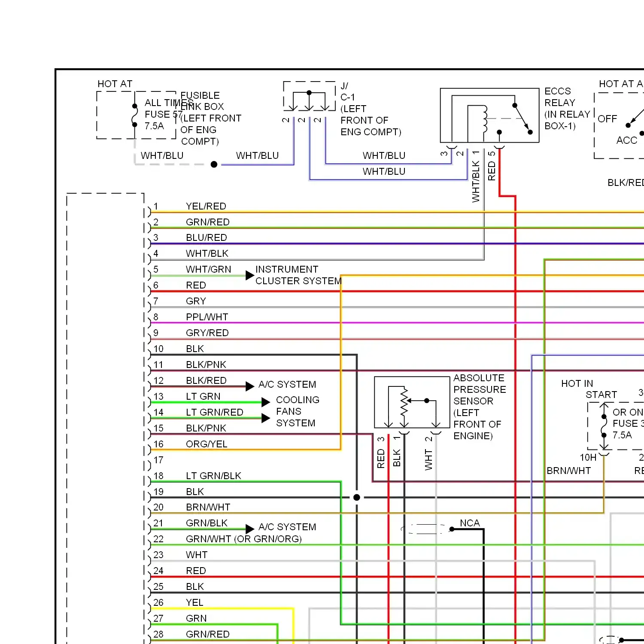644x644 pixels.
Task: Select pin 8 PPL/WHT label
Action: [207, 317]
